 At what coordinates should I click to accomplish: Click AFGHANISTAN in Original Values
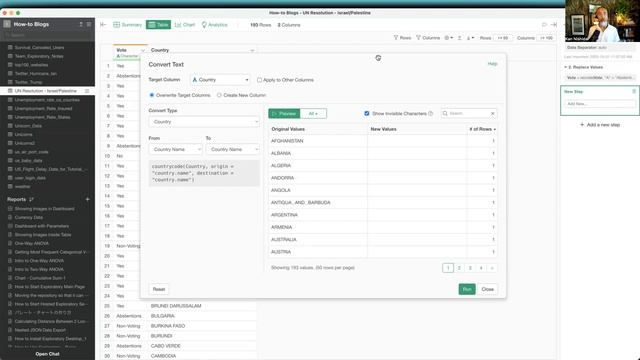tap(287, 141)
